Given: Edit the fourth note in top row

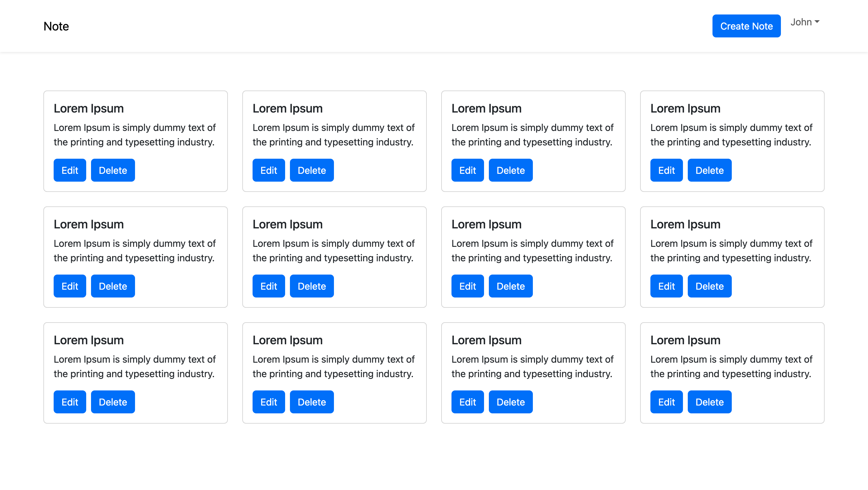Looking at the screenshot, I should tap(666, 170).
